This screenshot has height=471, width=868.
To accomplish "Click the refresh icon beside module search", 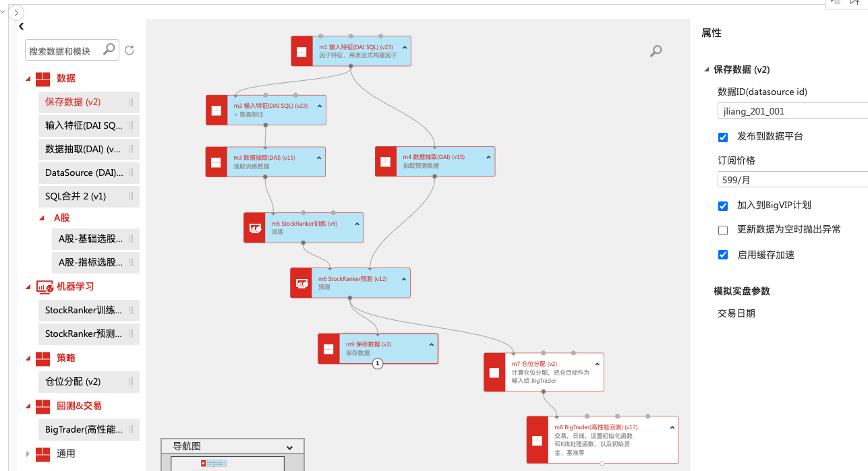I will coord(129,51).
